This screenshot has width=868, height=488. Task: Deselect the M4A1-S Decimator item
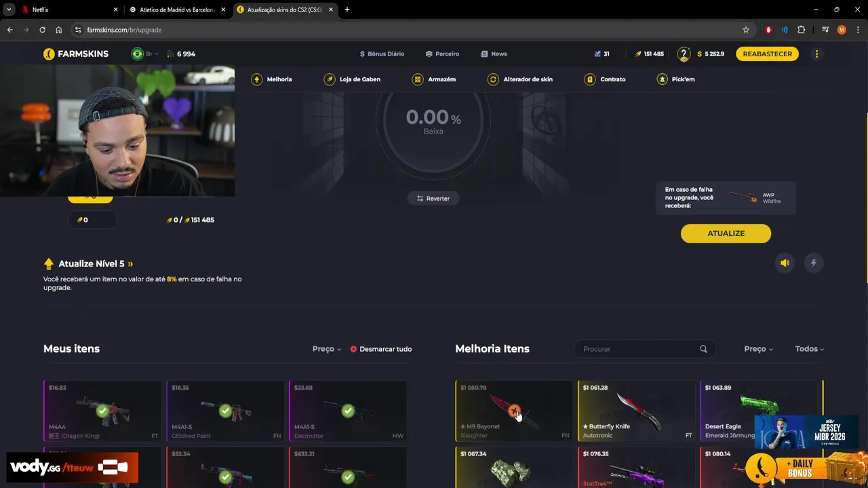[348, 411]
